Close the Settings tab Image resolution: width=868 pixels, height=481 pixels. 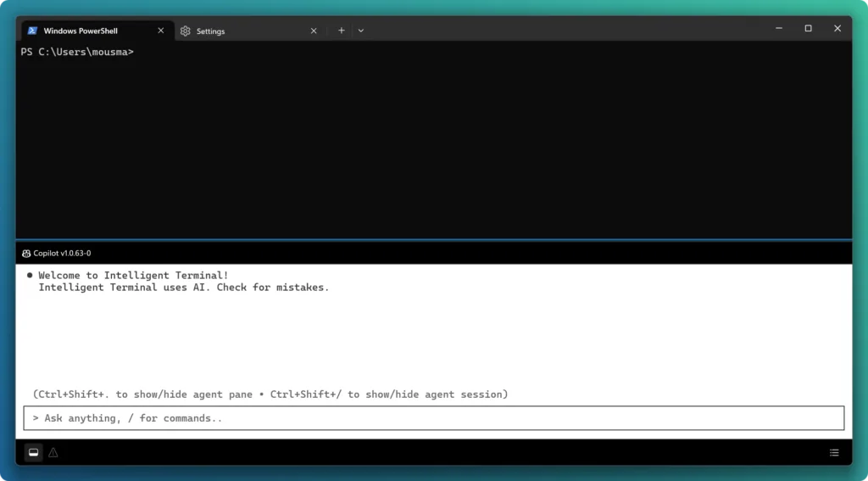click(314, 31)
